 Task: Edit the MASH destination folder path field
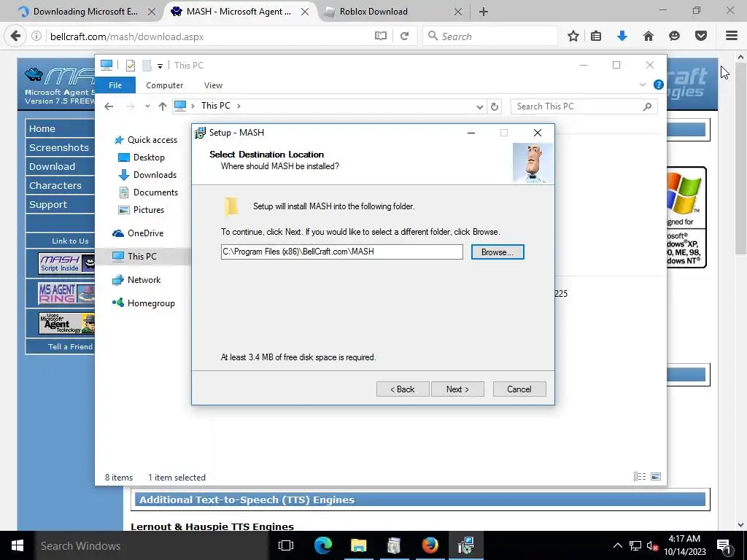pyautogui.click(x=341, y=252)
